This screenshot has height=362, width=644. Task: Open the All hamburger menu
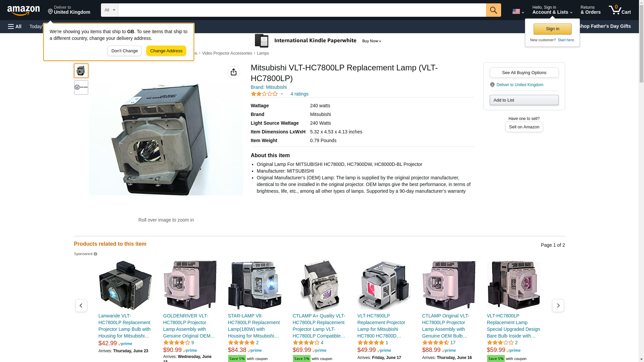coord(15,26)
